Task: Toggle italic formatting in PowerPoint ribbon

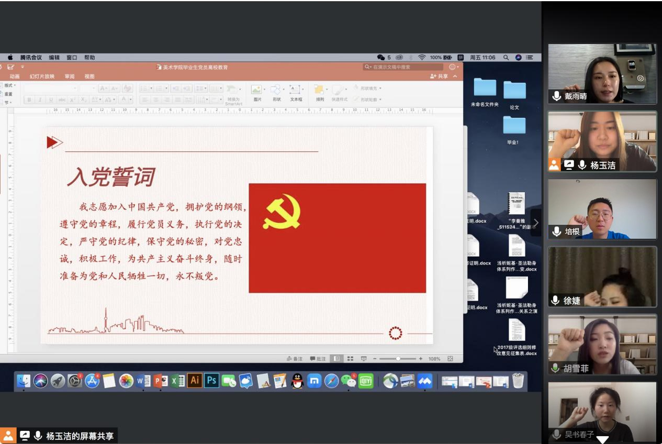Action: (40, 100)
